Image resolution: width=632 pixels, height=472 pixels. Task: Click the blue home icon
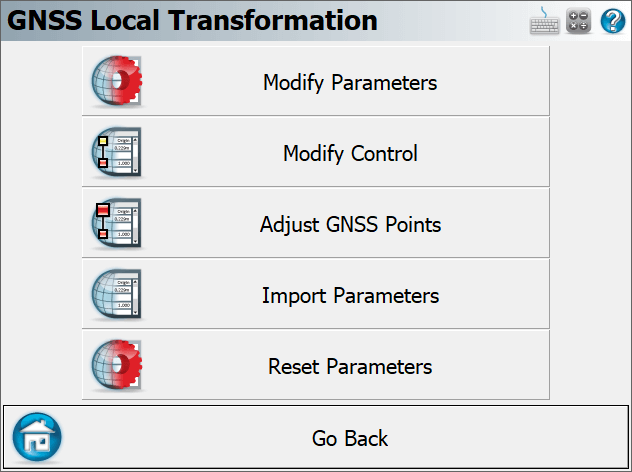click(x=37, y=437)
